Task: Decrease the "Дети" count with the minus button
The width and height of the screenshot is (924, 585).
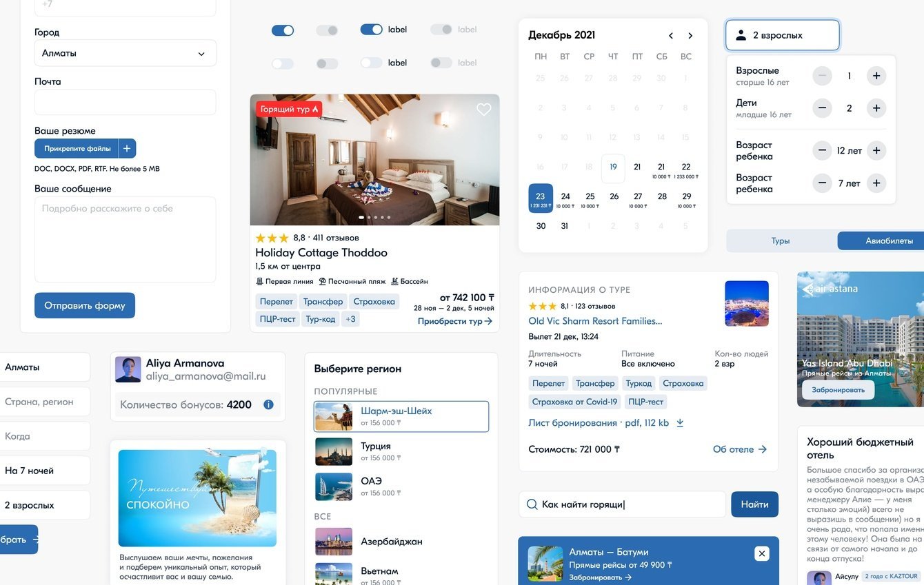Action: pyautogui.click(x=822, y=108)
